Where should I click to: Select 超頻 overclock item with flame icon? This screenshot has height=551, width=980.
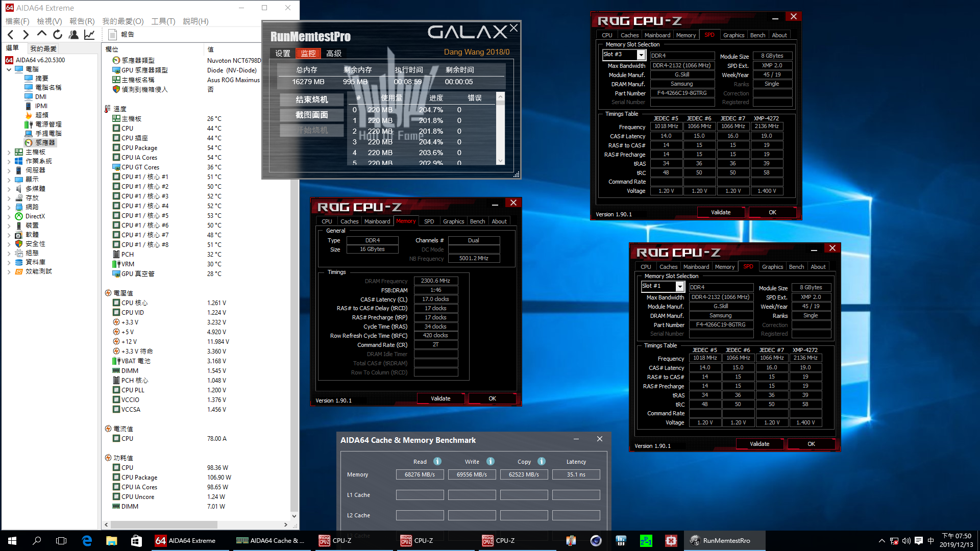coord(41,115)
